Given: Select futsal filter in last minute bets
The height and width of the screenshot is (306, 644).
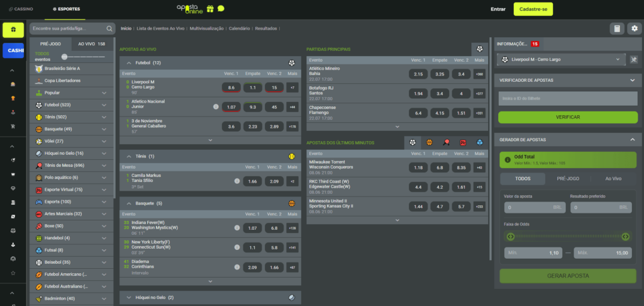Looking at the screenshot, I should tap(480, 142).
